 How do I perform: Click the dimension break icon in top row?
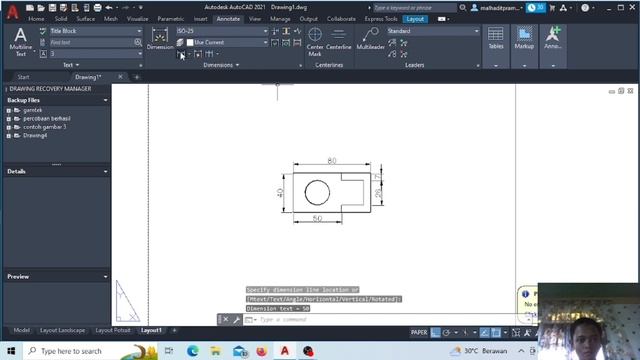[276, 31]
